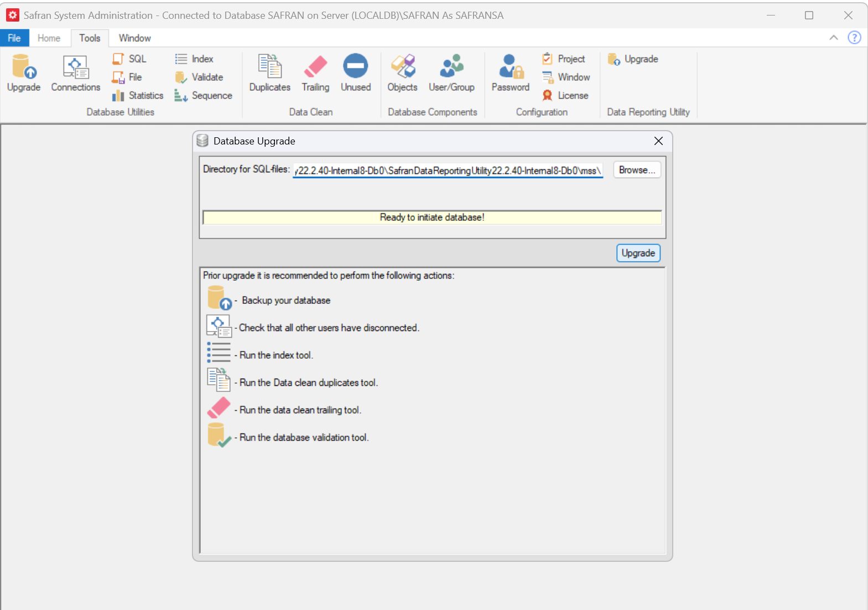Click the 'Data Reporting Utility' group label
This screenshot has width=868, height=610.
point(648,112)
